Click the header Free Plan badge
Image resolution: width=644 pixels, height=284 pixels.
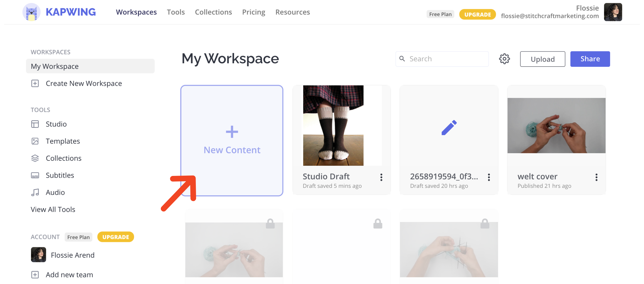(x=440, y=14)
